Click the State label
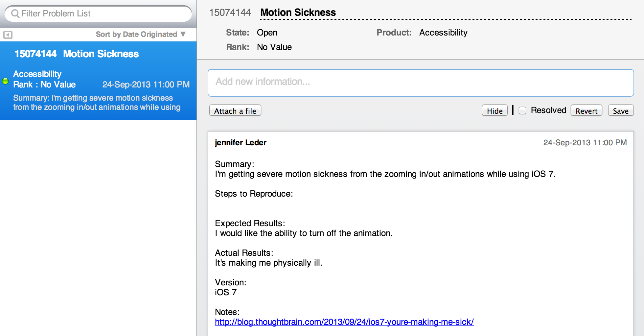 [x=238, y=33]
